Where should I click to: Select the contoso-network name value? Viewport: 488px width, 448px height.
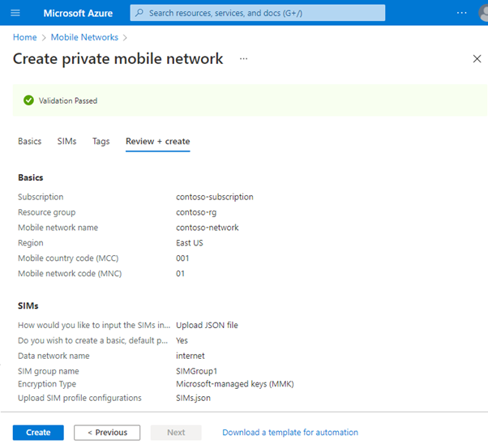(208, 228)
